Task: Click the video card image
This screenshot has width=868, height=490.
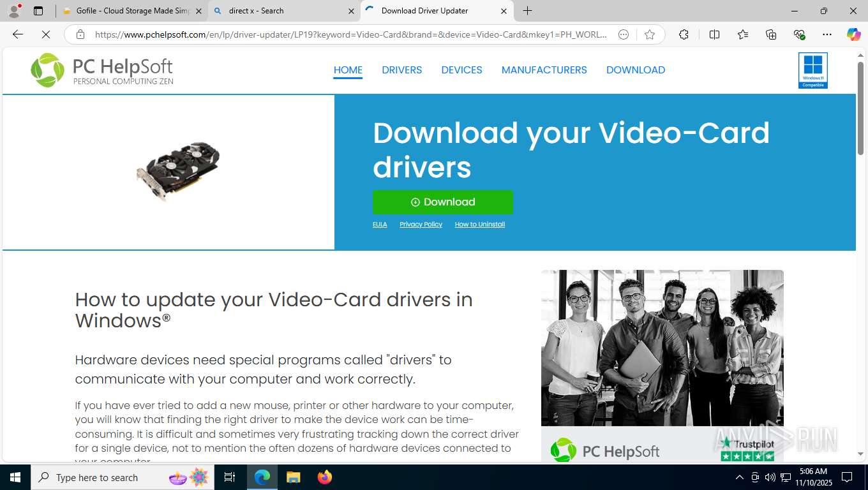Action: [178, 171]
